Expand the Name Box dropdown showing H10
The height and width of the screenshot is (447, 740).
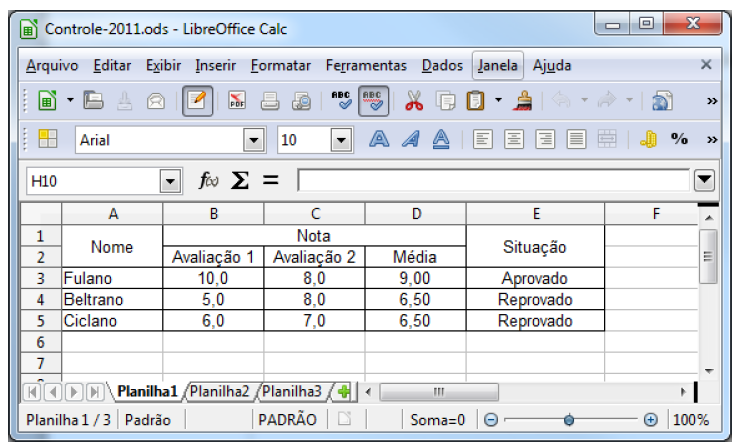coord(170,181)
